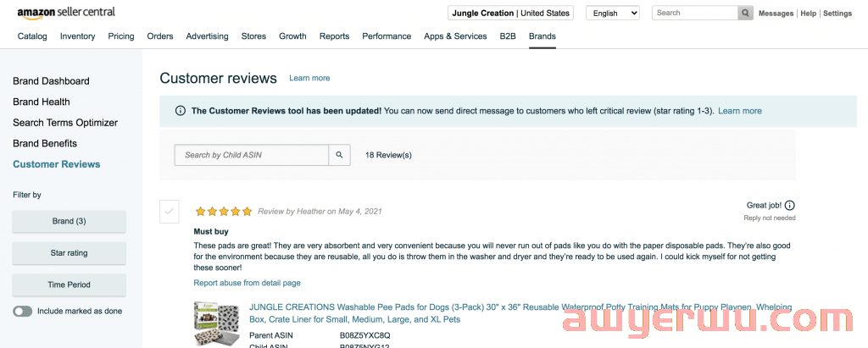
Task: Click the Child ASIN search magnifier button
Action: (339, 155)
